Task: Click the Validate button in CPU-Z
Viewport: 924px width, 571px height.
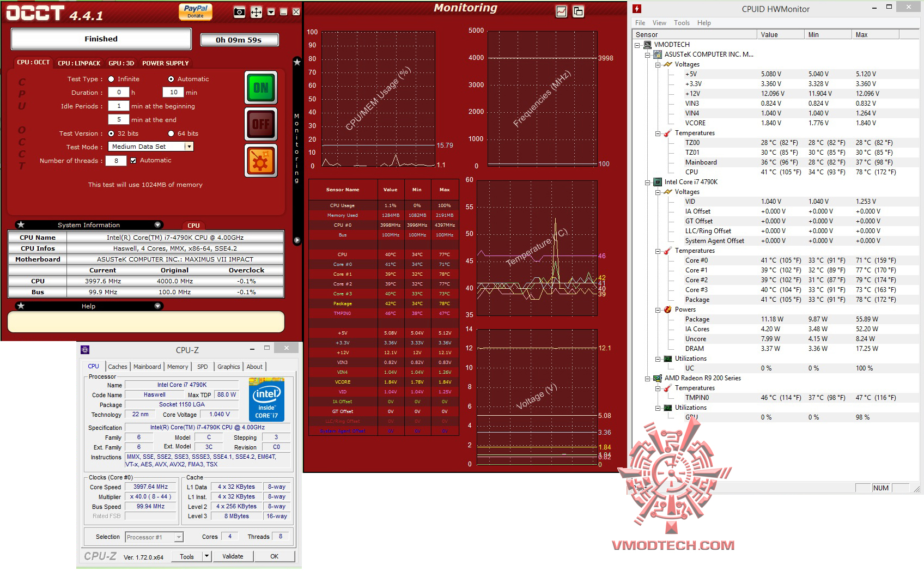Action: tap(233, 556)
